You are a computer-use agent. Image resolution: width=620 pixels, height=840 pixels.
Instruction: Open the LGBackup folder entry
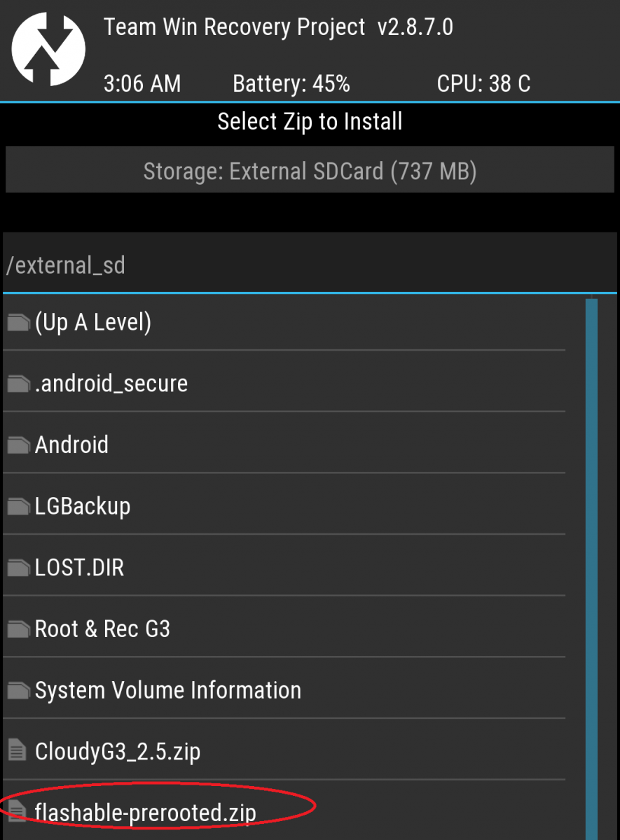(x=284, y=507)
